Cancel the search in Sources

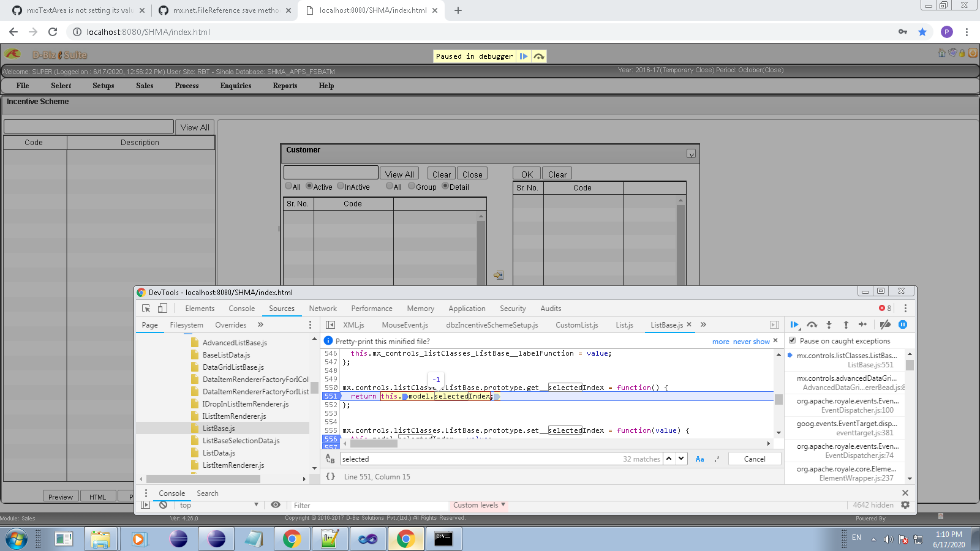tap(755, 459)
